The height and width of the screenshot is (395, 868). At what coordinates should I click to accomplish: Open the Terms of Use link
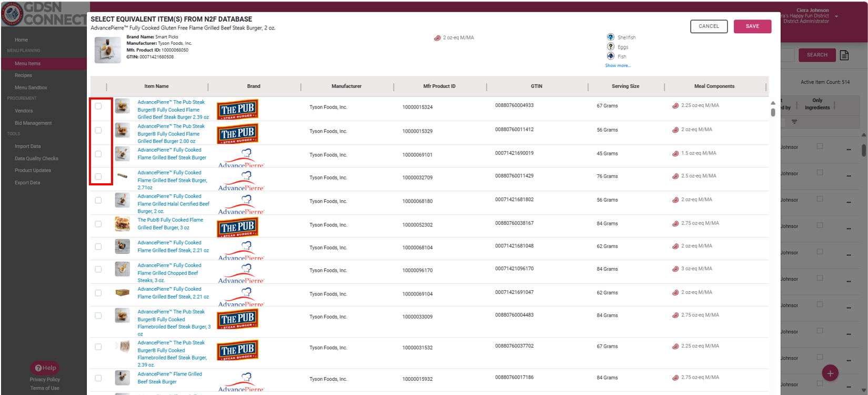tap(45, 389)
